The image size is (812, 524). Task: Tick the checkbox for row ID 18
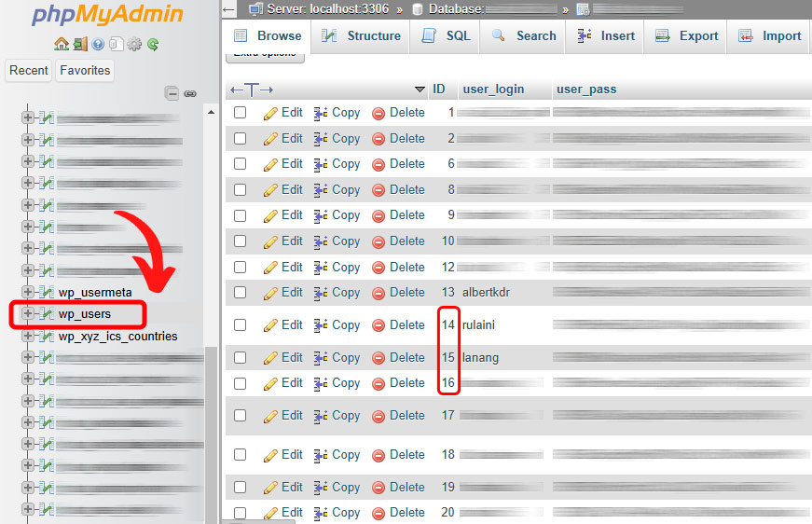point(241,455)
